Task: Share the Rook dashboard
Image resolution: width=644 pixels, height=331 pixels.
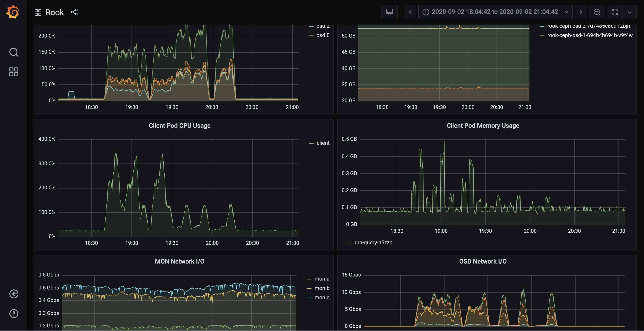Action: click(x=74, y=12)
